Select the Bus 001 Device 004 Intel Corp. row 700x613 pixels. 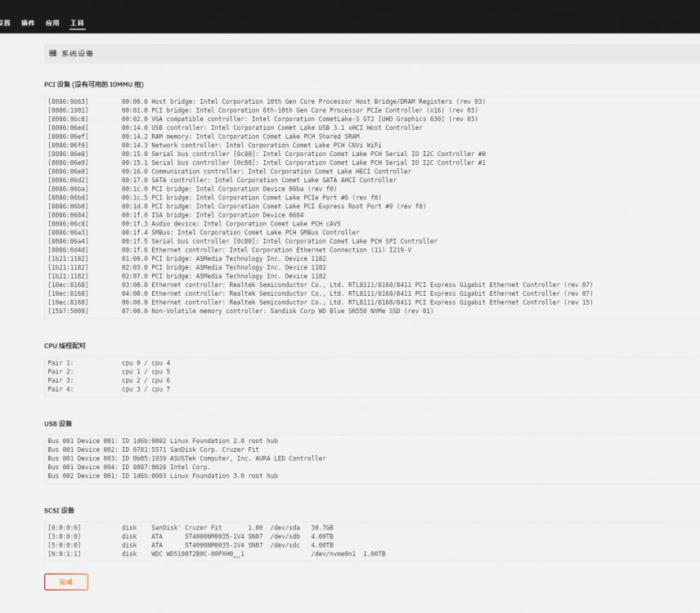(x=129, y=468)
